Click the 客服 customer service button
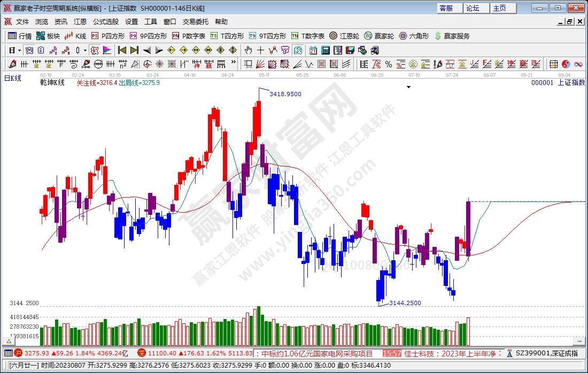 pyautogui.click(x=446, y=8)
